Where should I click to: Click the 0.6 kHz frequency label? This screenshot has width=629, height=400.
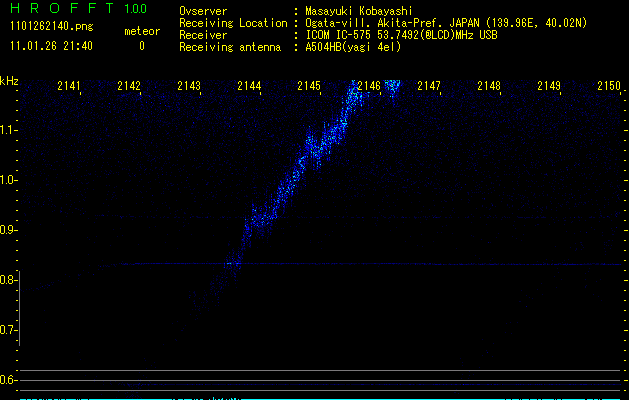[x=7, y=380]
